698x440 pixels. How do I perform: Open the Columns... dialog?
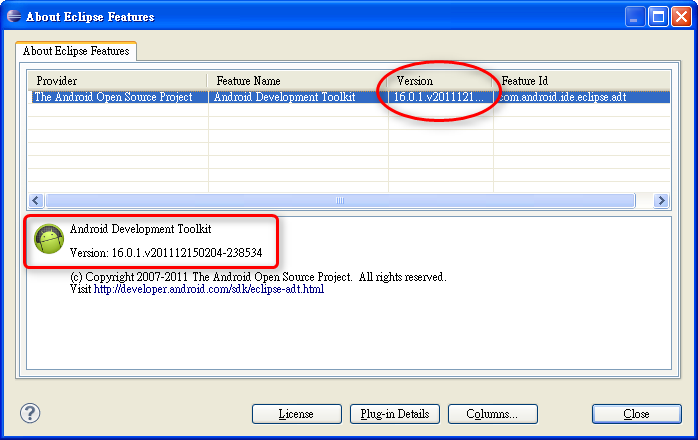pyautogui.click(x=492, y=414)
